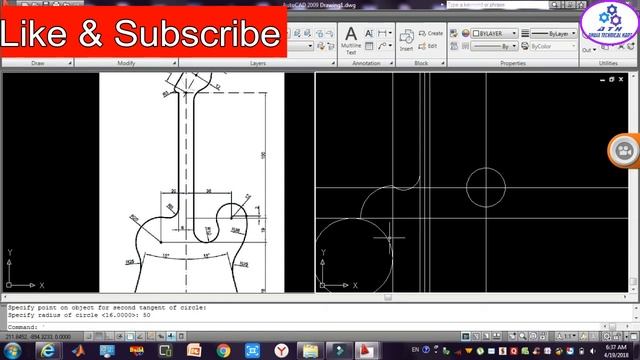Toggle Polar Tracking in status bar
640x360 pixels.
point(120,336)
